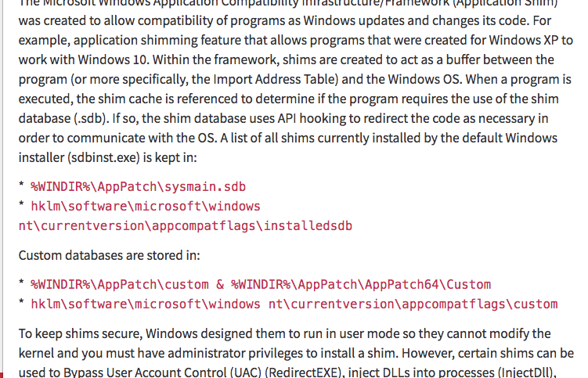Click the registry path ending in appcompatflags\custom
Screen dimensions: 588x378
click(294, 304)
